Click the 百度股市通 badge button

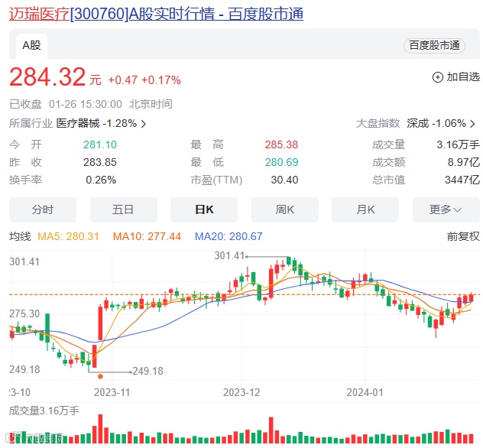(434, 46)
